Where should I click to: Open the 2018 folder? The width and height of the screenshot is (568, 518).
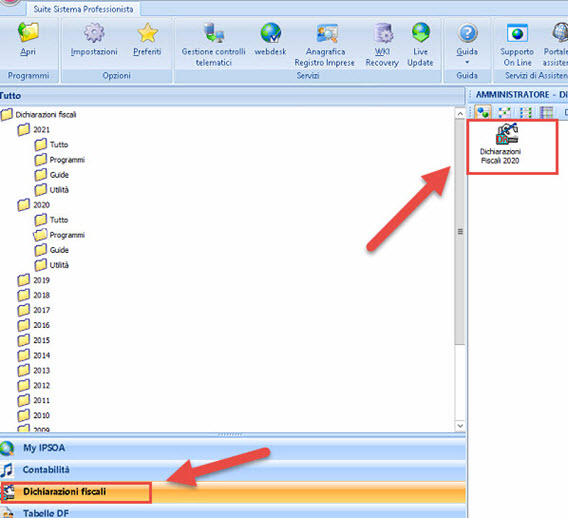click(x=33, y=295)
